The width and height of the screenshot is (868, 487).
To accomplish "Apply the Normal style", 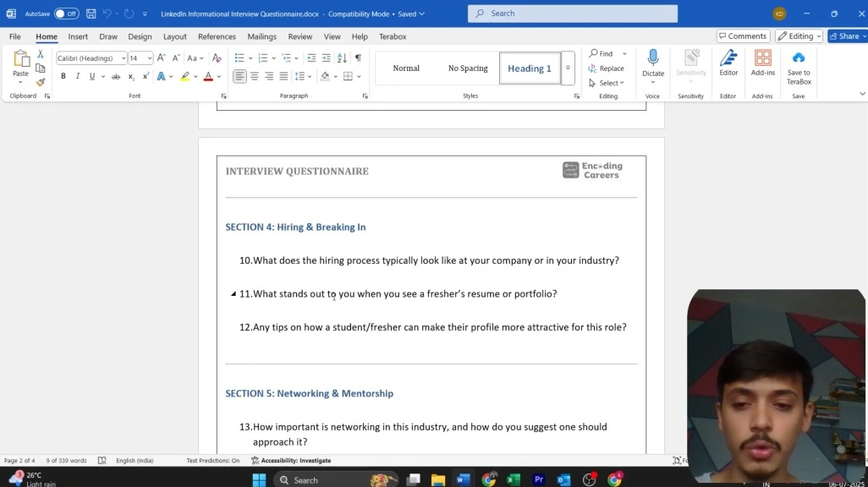I will tap(406, 68).
